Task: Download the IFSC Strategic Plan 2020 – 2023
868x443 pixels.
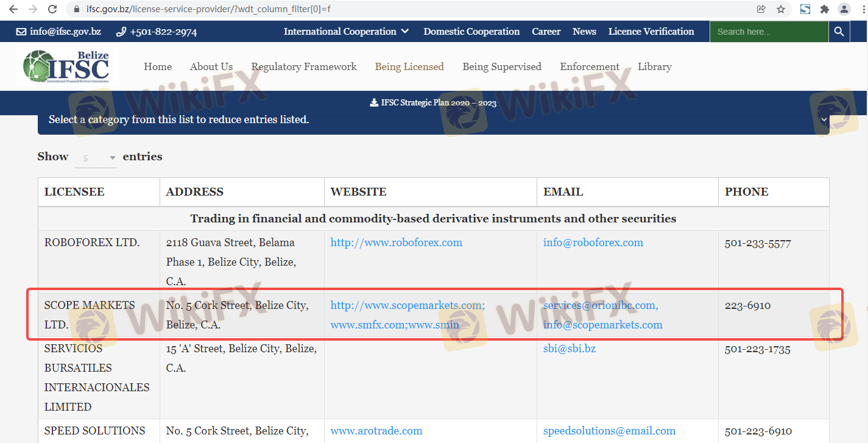Action: (x=433, y=103)
